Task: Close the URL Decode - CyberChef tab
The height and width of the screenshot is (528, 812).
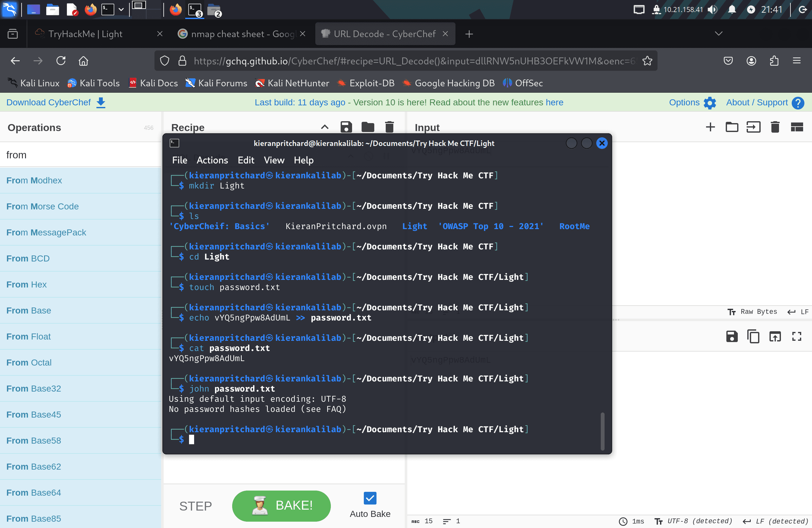Action: 445,34
